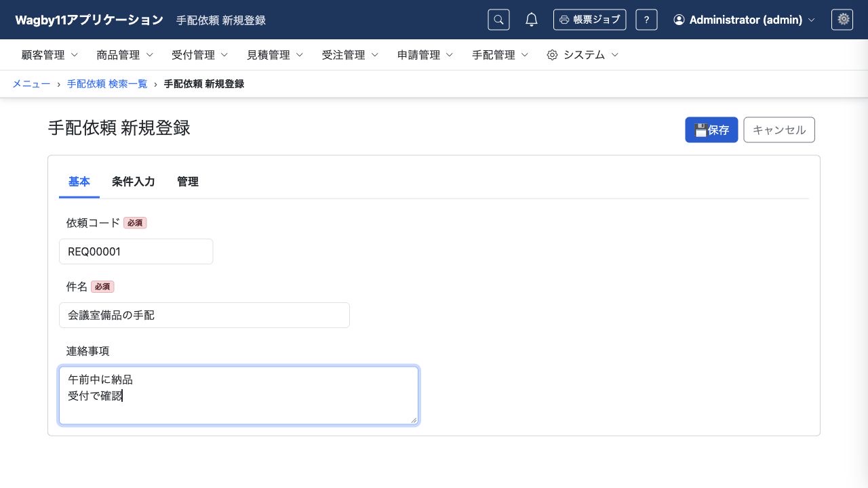Click the Wagby11アプリケーション title
The height and width of the screenshot is (488, 868).
click(x=90, y=20)
